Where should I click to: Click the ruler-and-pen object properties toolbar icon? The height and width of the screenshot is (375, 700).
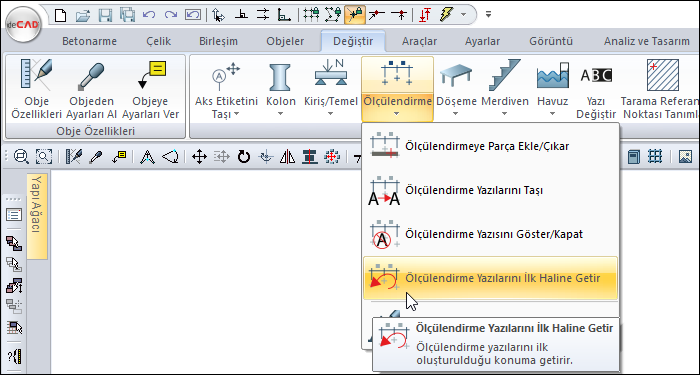pos(73,156)
